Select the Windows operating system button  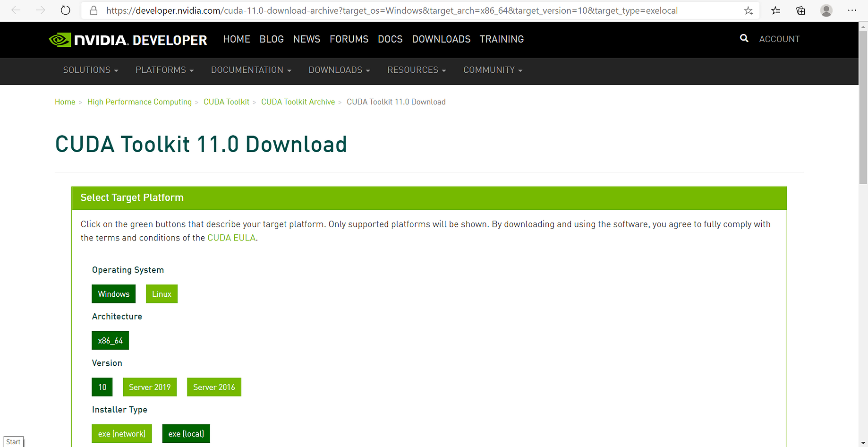[114, 294]
